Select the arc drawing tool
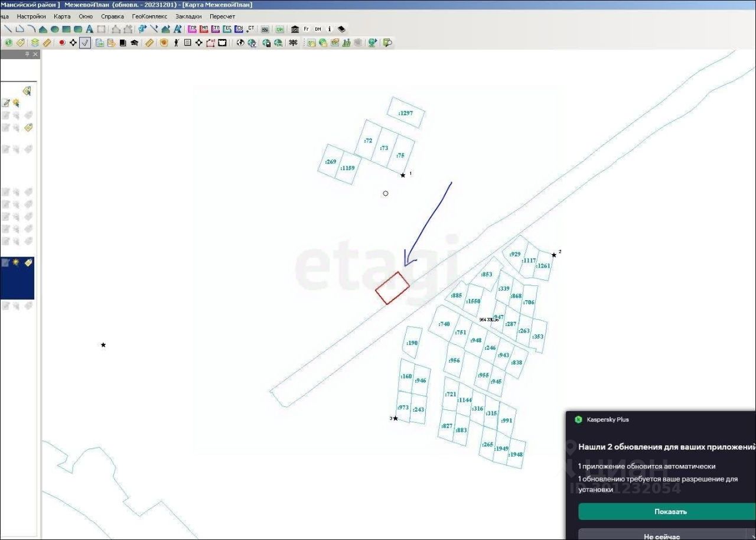The height and width of the screenshot is (540, 756). coord(31,29)
